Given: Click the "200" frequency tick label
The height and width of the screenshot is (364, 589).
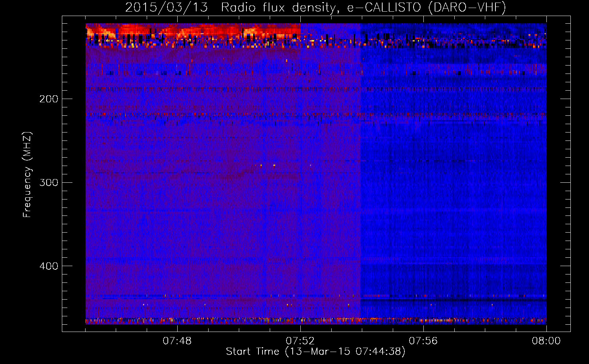Looking at the screenshot, I should (x=49, y=99).
